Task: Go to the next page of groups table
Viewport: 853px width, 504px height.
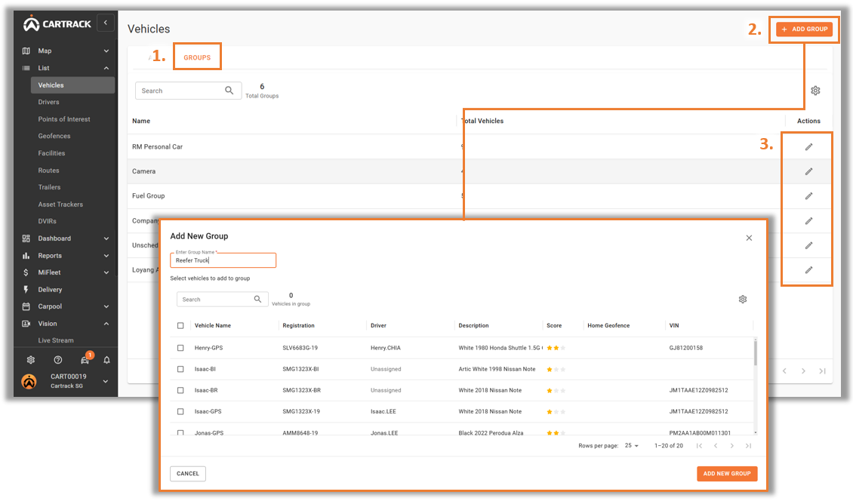Action: [803, 370]
